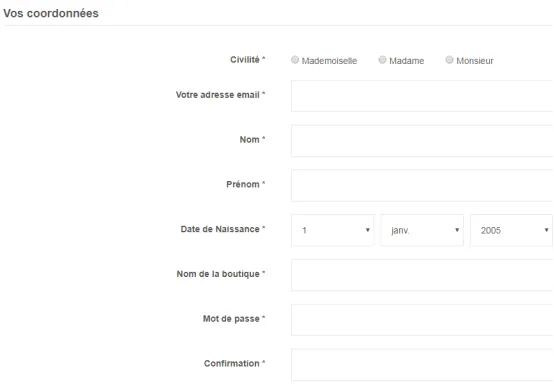Viewport: 554px width, 387px height.
Task: Choose the Madame civility option
Action: coord(382,60)
